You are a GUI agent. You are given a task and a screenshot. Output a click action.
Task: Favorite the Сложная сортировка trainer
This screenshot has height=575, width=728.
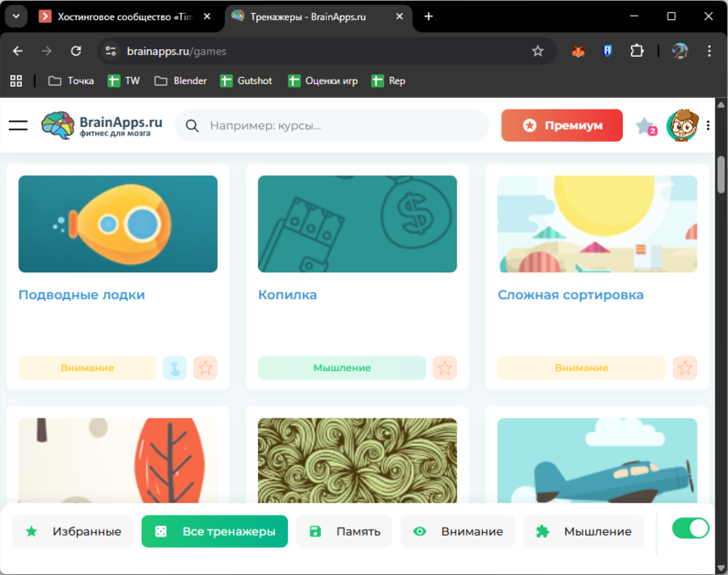[x=685, y=368]
